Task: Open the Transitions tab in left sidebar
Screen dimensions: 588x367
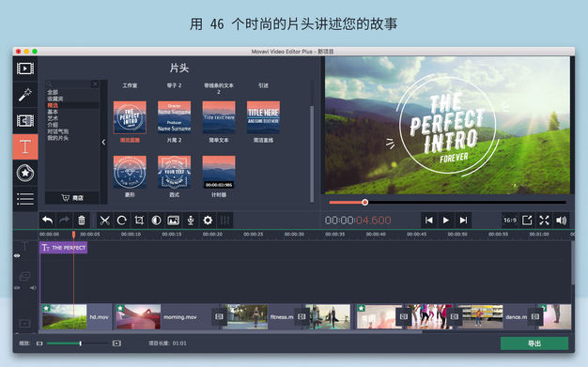Action: pyautogui.click(x=25, y=121)
